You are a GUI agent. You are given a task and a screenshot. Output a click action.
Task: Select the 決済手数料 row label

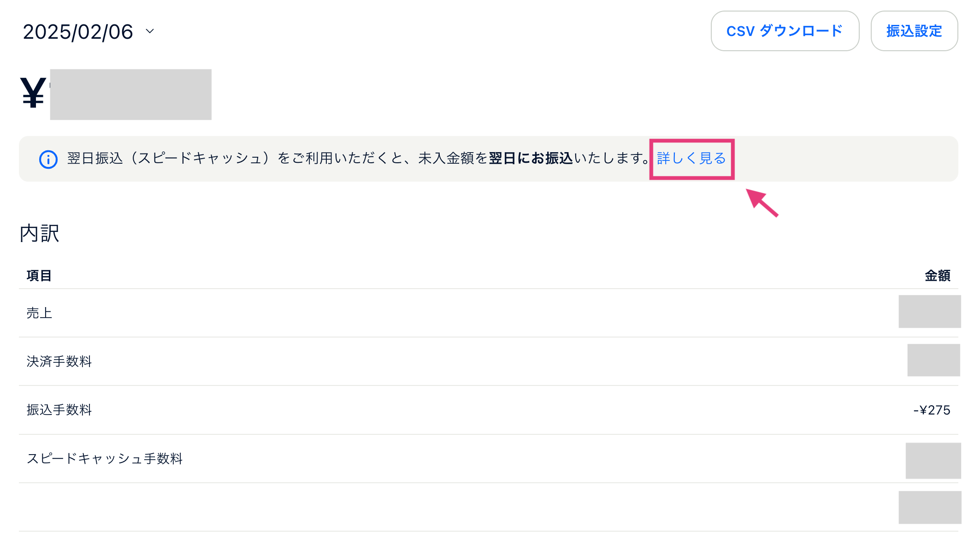click(59, 361)
